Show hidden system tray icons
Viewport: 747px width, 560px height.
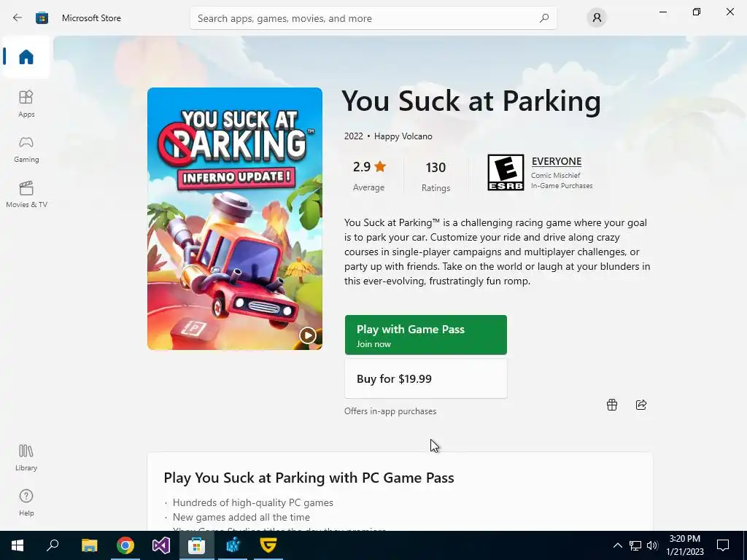coord(617,545)
